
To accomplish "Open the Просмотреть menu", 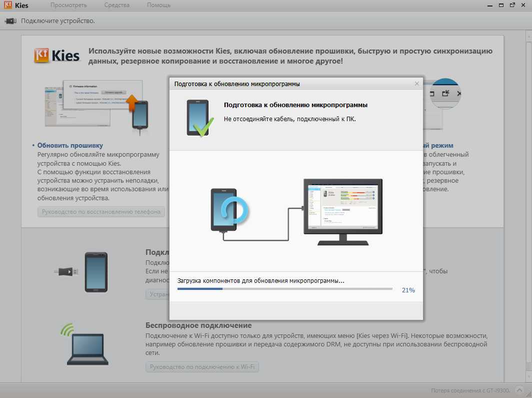I will tap(68, 6).
